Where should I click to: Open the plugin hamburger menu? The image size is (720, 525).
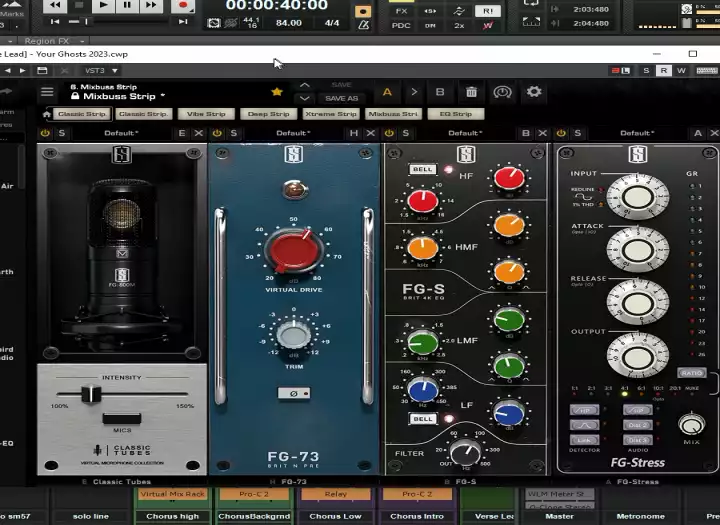point(47,92)
